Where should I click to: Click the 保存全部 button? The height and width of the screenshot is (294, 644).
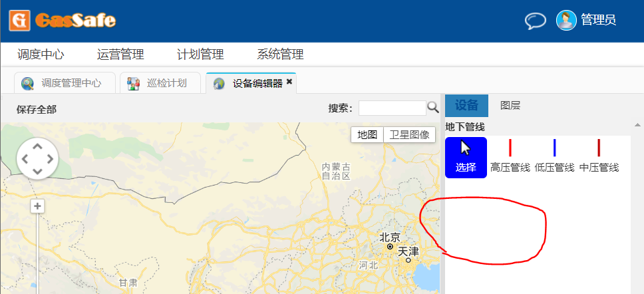click(x=37, y=109)
